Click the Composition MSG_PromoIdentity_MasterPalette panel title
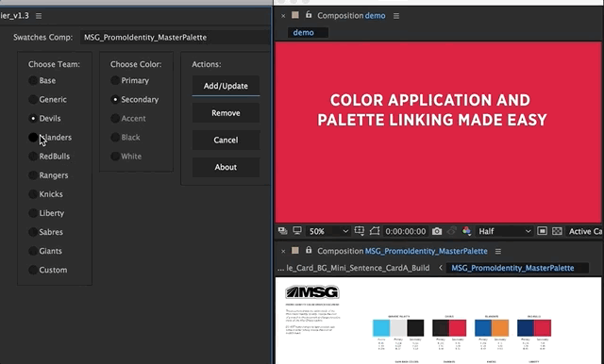The height and width of the screenshot is (364, 604). tap(402, 251)
